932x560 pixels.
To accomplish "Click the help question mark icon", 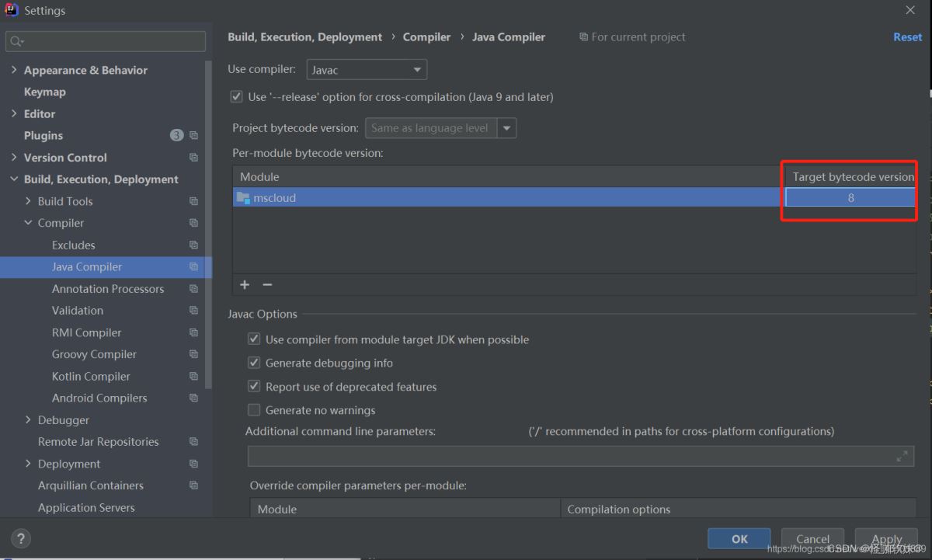I will [21, 538].
